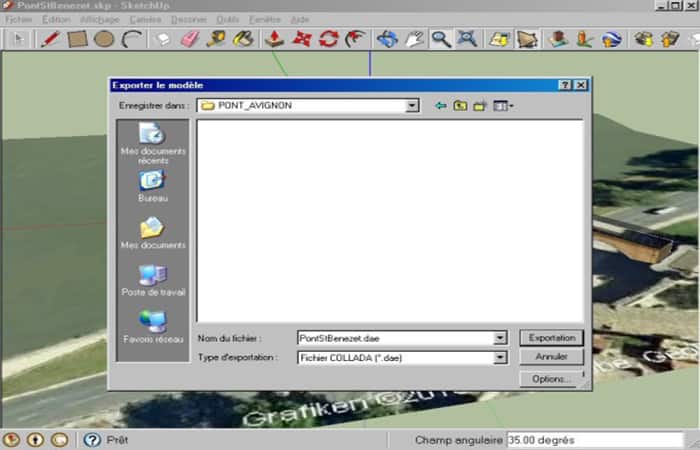Click the Annuler button

(552, 357)
